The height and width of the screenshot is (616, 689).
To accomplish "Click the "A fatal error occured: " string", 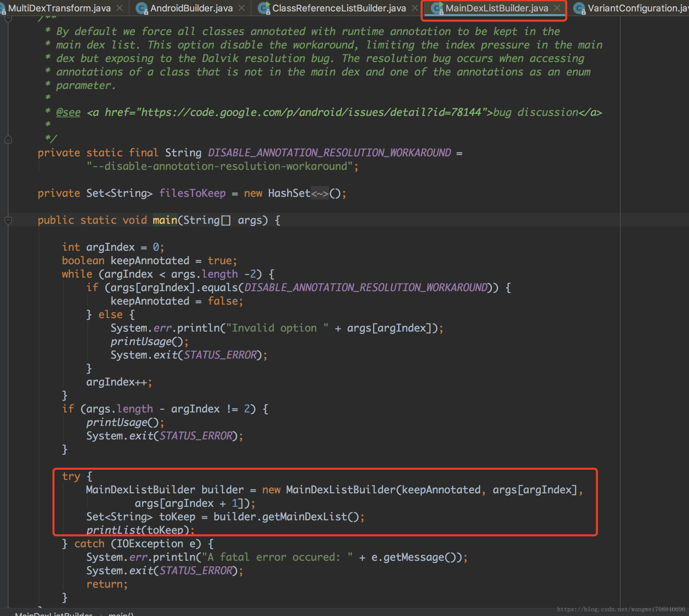I will pos(277,557).
